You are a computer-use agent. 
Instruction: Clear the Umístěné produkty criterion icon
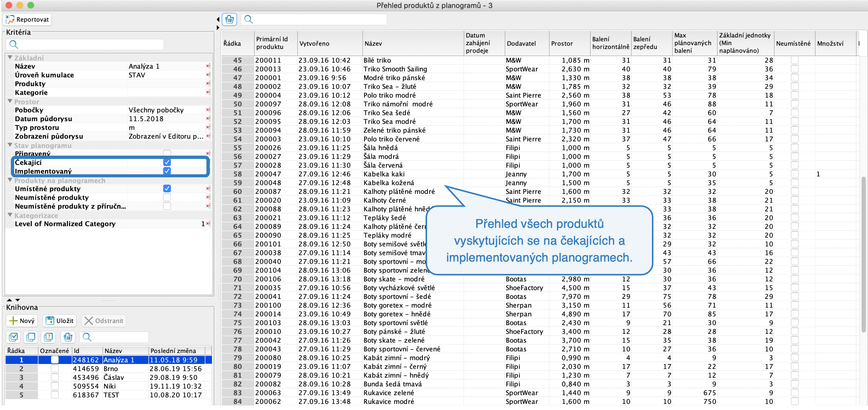pyautogui.click(x=208, y=188)
